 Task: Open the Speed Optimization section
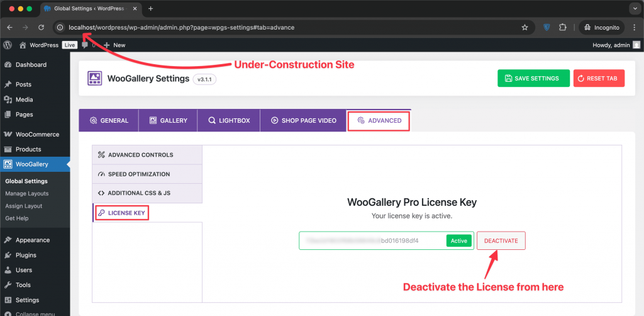tap(147, 174)
